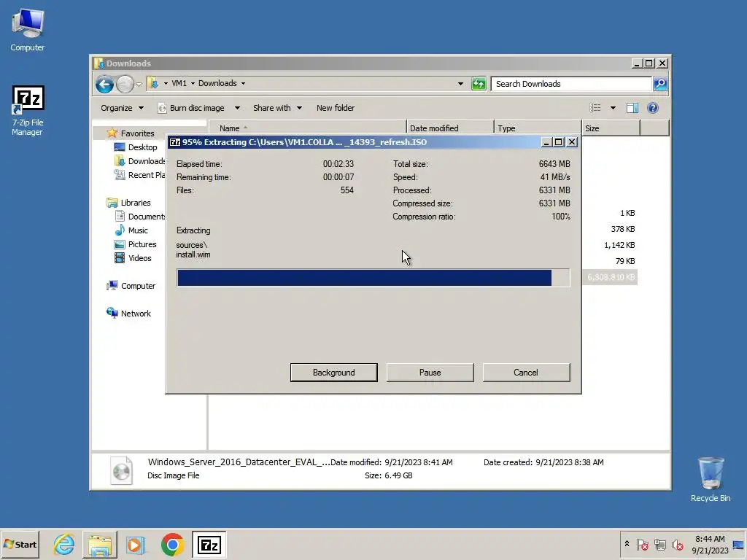Screen dimensions: 747x560
Task: Click the 79 KB size cell
Action: [625, 261]
